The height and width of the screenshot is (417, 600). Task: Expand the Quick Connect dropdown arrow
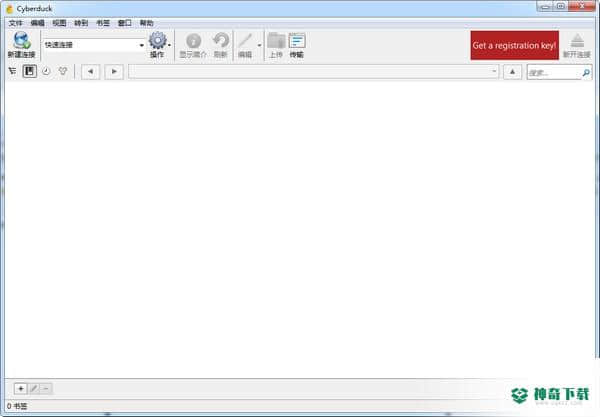(x=142, y=45)
